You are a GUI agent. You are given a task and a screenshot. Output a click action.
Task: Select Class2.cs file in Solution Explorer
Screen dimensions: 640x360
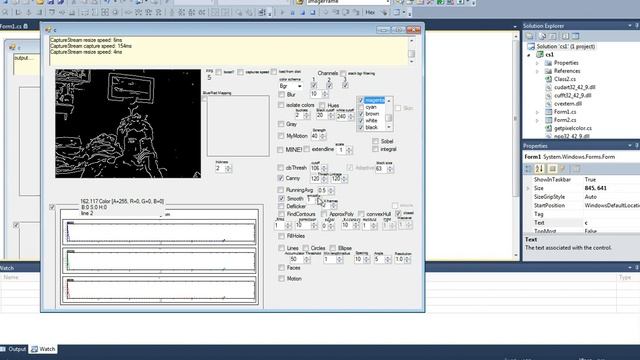(565, 79)
